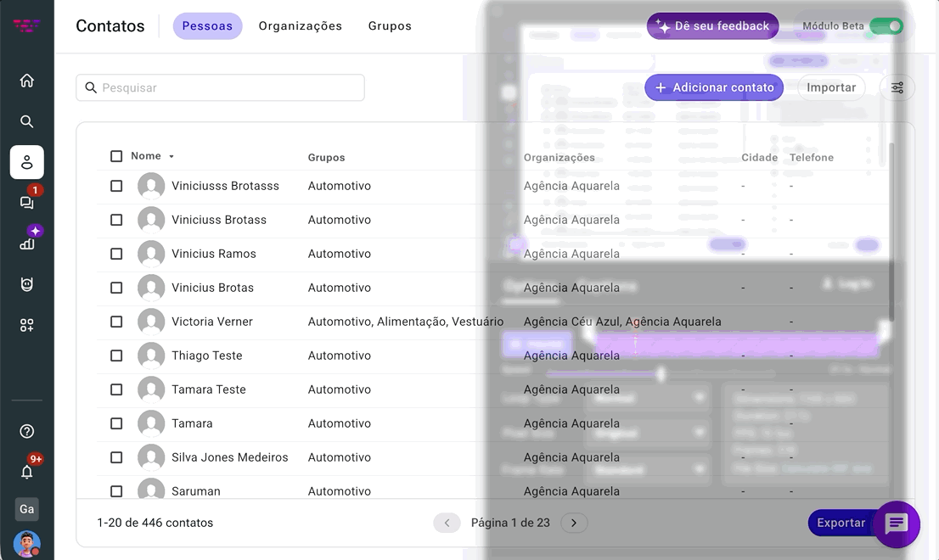Screen dimensions: 939x560
Task: Click the '1-20 de 446 contatos' label
Action: tap(155, 523)
